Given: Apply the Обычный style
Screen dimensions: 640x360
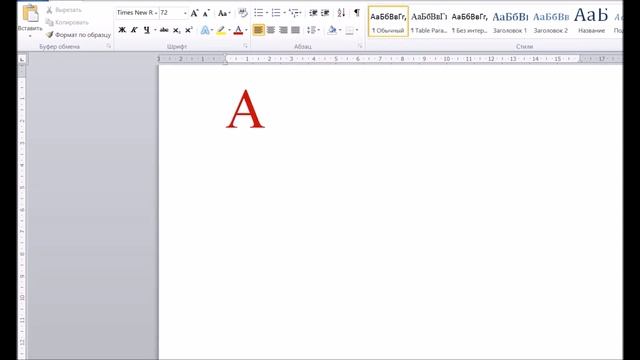Looking at the screenshot, I should pyautogui.click(x=388, y=22).
